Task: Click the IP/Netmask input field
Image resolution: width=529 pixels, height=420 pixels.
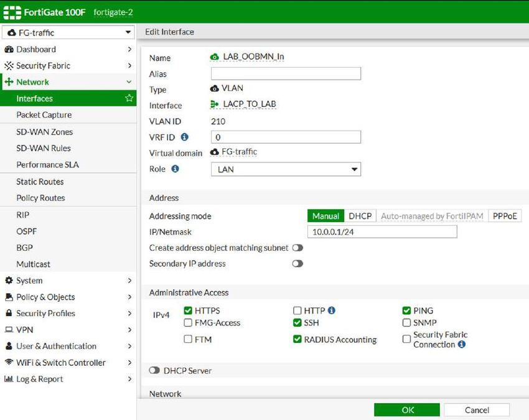Action: pyautogui.click(x=382, y=231)
